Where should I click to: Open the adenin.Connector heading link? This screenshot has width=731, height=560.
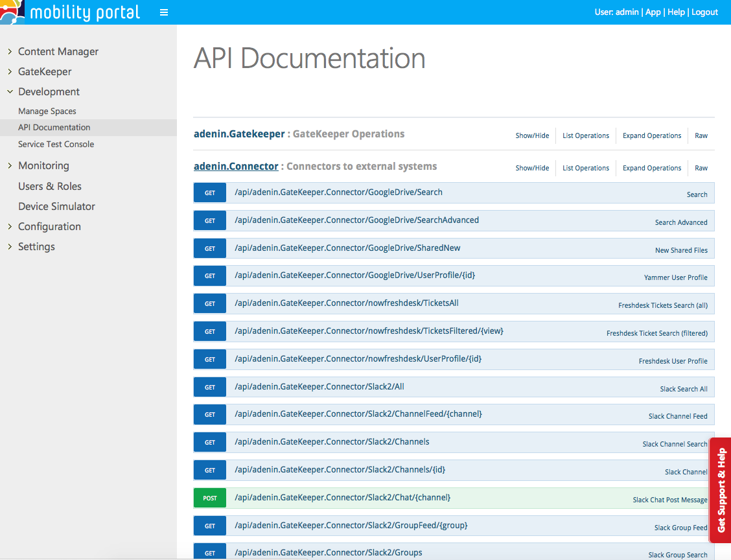(236, 167)
